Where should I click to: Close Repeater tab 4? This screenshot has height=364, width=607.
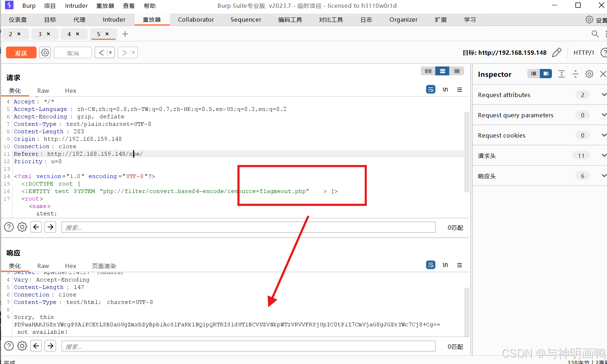77,34
